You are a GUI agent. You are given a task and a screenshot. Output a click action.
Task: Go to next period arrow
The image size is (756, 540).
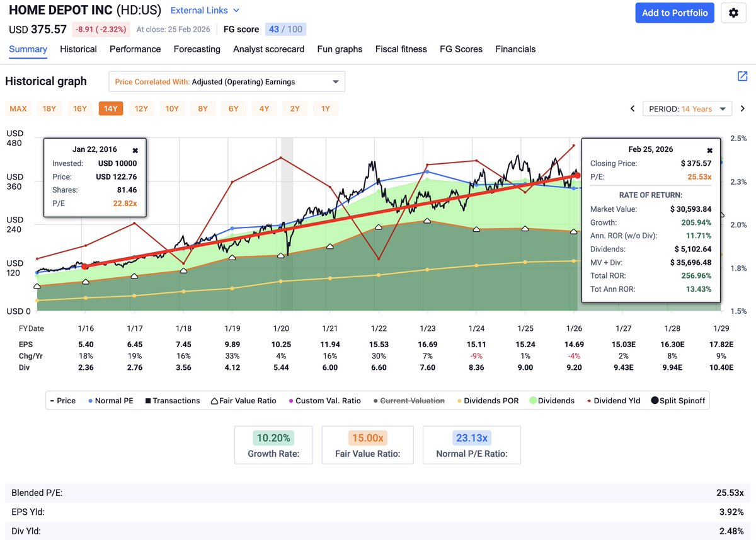coord(743,108)
